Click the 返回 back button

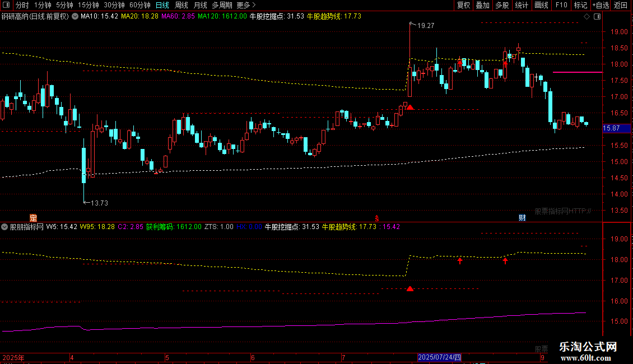coord(621,5)
